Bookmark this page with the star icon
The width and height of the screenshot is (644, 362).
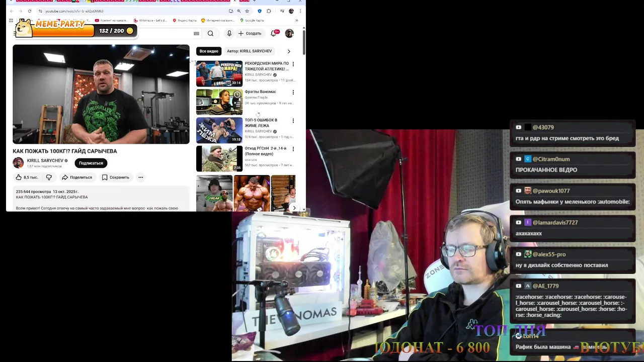point(248,11)
